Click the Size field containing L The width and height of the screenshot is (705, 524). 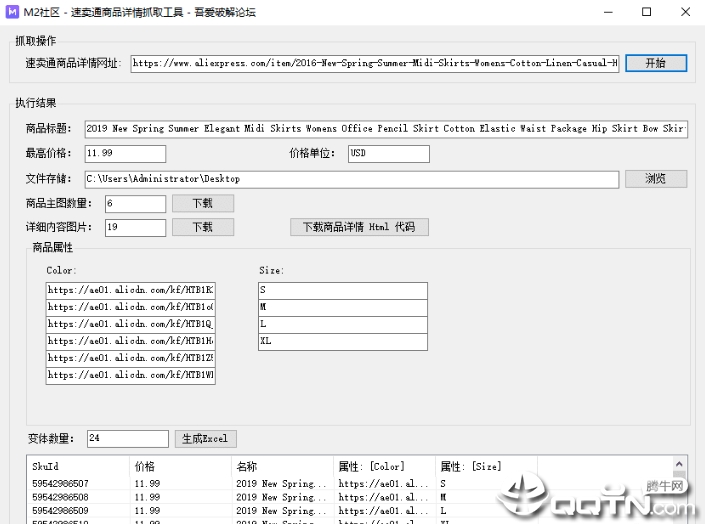tap(343, 325)
